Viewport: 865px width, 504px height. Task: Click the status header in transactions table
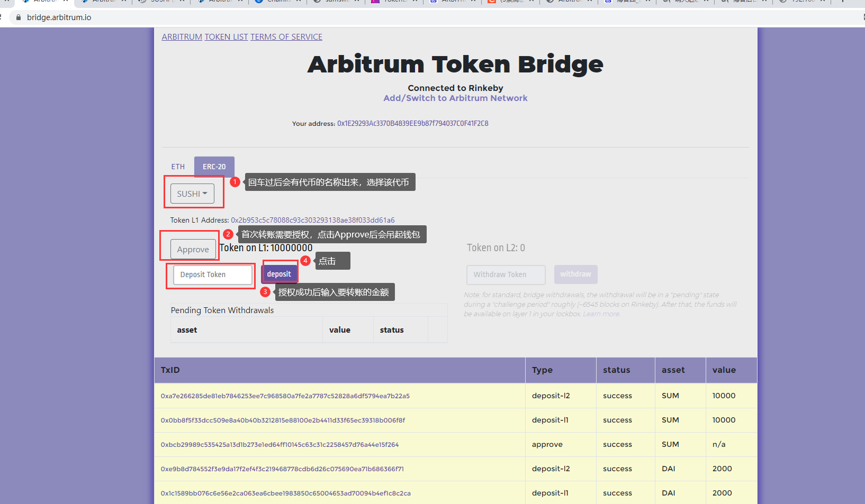pyautogui.click(x=617, y=370)
